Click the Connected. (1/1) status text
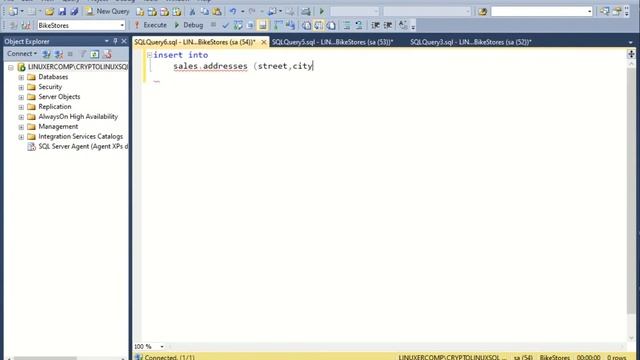 (x=169, y=357)
